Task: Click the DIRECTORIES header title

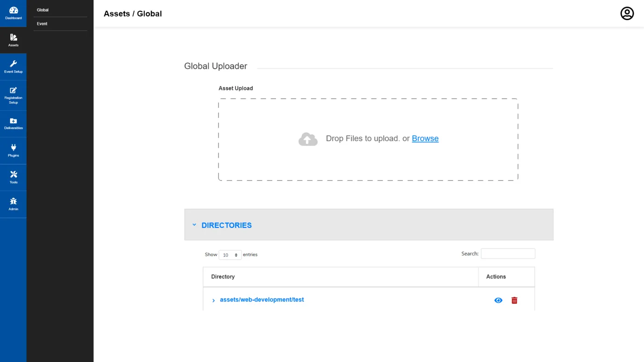Action: pyautogui.click(x=227, y=225)
